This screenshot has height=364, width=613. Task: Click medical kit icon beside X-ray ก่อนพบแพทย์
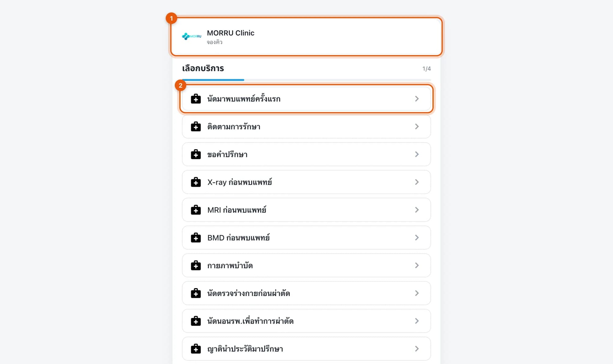coord(196,182)
